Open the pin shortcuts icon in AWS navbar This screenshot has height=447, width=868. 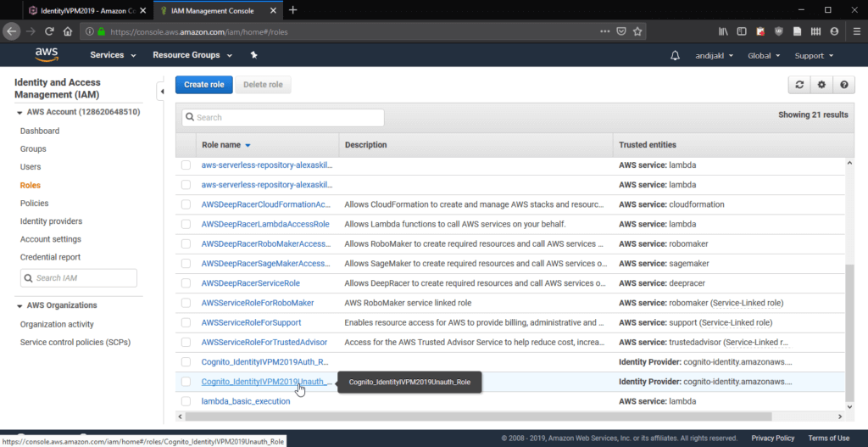[253, 55]
